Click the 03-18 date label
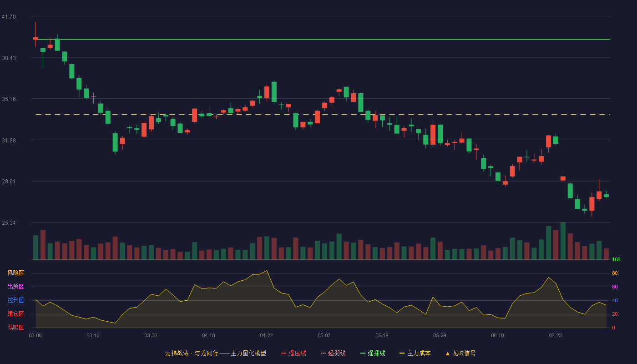The width and height of the screenshot is (637, 364). pyautogui.click(x=93, y=335)
